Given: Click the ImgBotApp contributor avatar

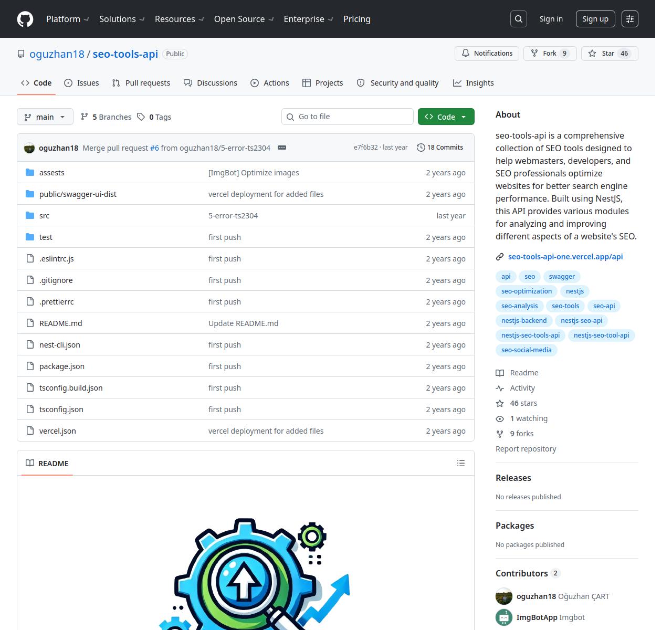Looking at the screenshot, I should pyautogui.click(x=504, y=617).
